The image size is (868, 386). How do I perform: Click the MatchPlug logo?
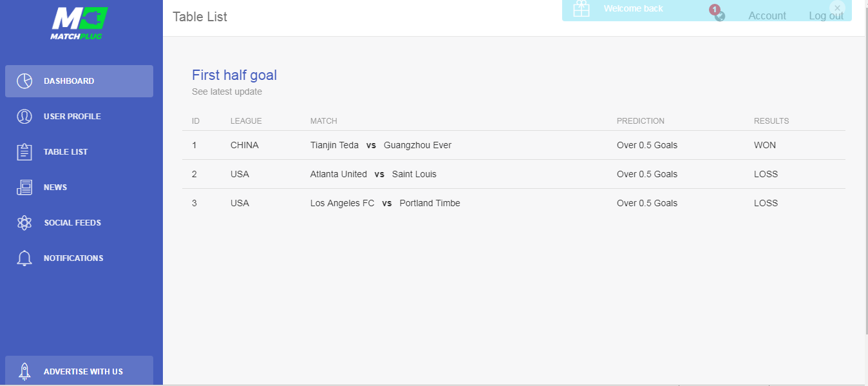(79, 24)
